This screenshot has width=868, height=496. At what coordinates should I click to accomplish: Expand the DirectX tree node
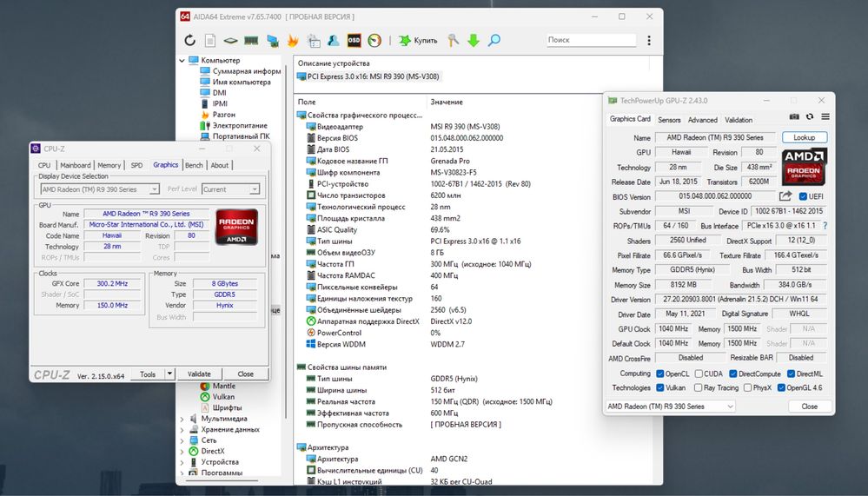(182, 451)
